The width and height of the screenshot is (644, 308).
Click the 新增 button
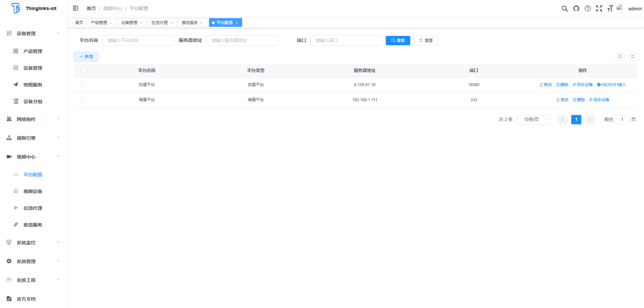pos(86,57)
